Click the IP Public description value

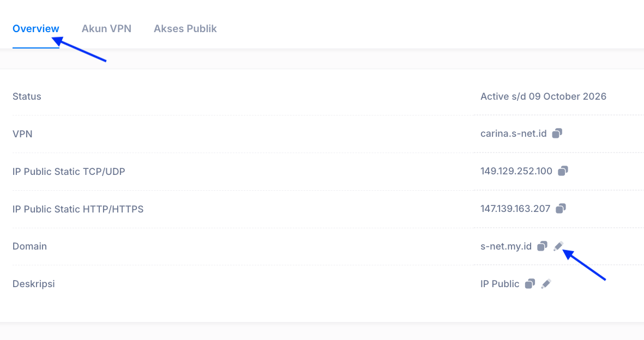tap(500, 284)
